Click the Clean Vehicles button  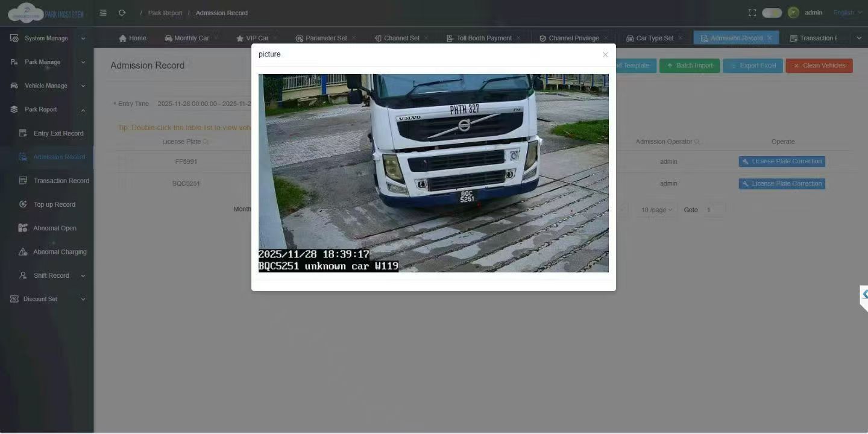coord(819,66)
